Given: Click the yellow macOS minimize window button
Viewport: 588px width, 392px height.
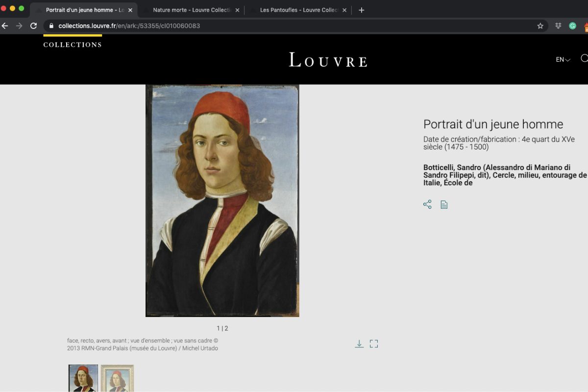Looking at the screenshot, I should coord(12,8).
